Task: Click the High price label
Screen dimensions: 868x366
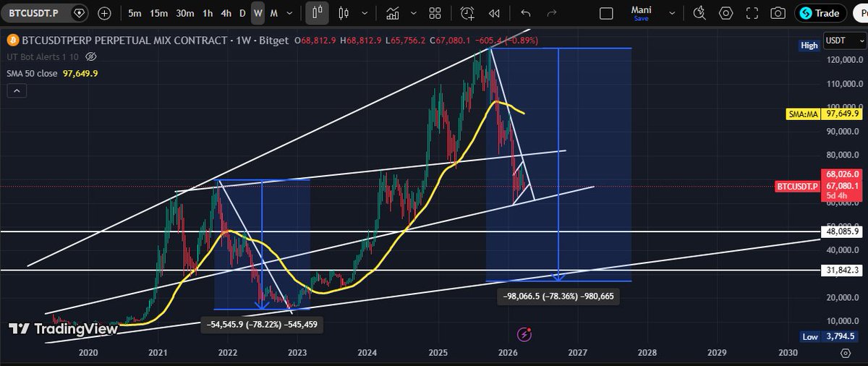Action: [x=809, y=46]
